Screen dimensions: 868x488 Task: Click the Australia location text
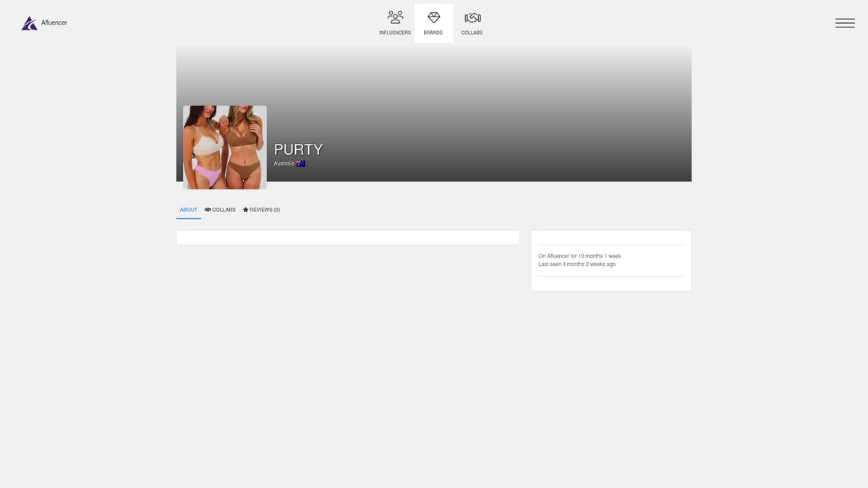tap(284, 164)
